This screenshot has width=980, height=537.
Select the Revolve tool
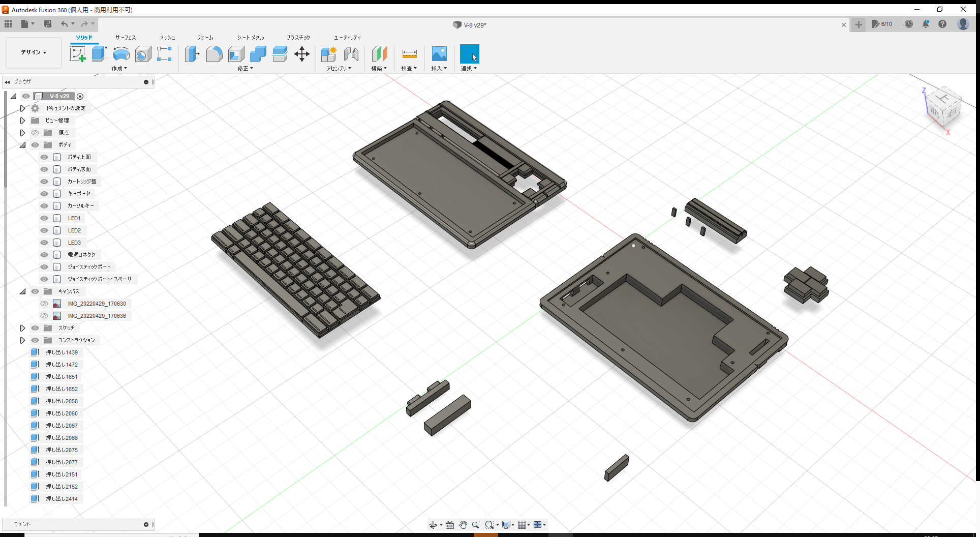coord(121,54)
